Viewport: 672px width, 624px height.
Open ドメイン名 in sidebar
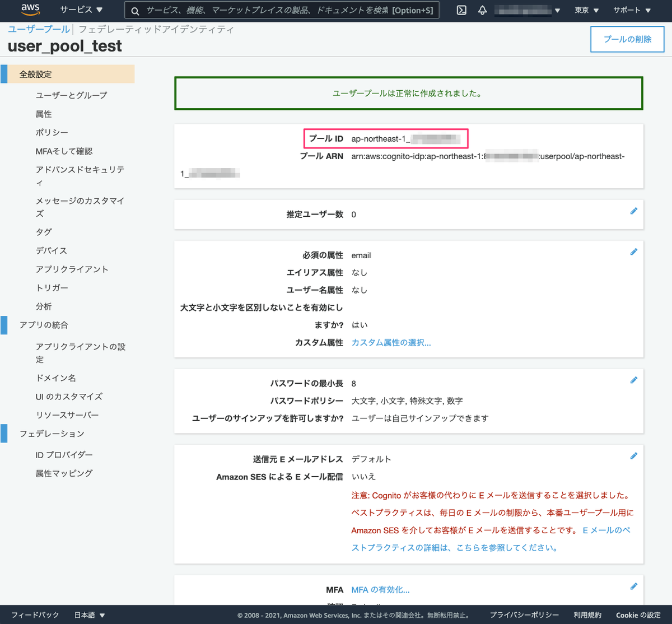(55, 378)
